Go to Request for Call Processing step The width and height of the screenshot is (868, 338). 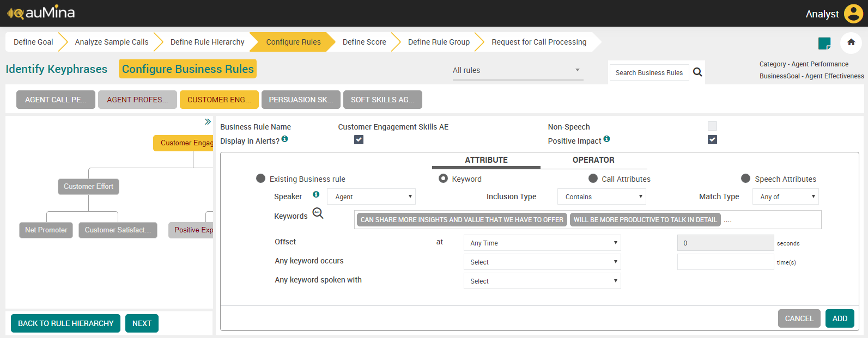539,42
